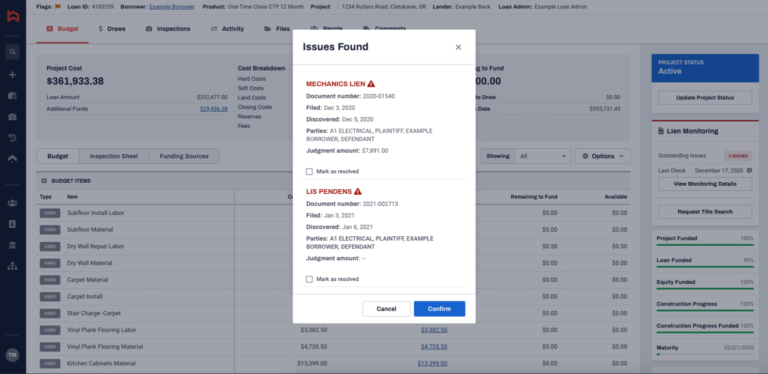
Task: Switch to the Draws tab
Action: [112, 29]
